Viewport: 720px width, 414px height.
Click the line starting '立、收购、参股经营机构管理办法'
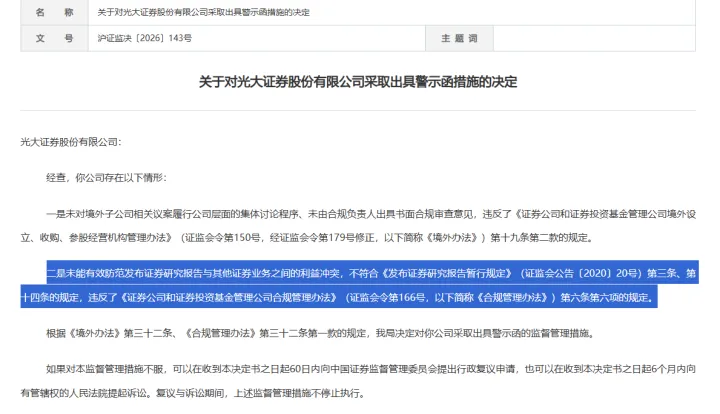pyautogui.click(x=307, y=238)
